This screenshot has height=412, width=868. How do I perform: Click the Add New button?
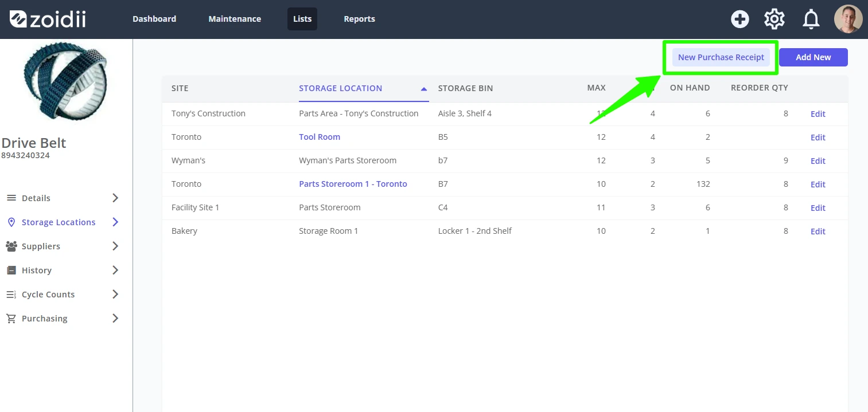point(813,57)
